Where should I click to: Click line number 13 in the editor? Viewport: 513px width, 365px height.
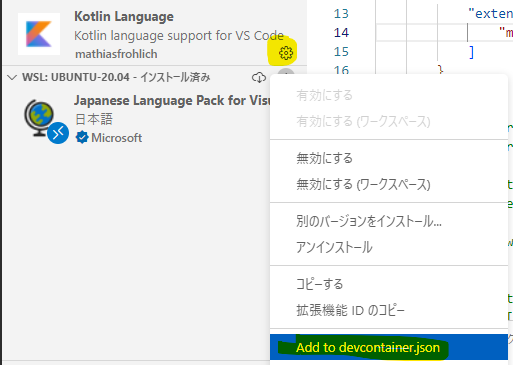[341, 14]
